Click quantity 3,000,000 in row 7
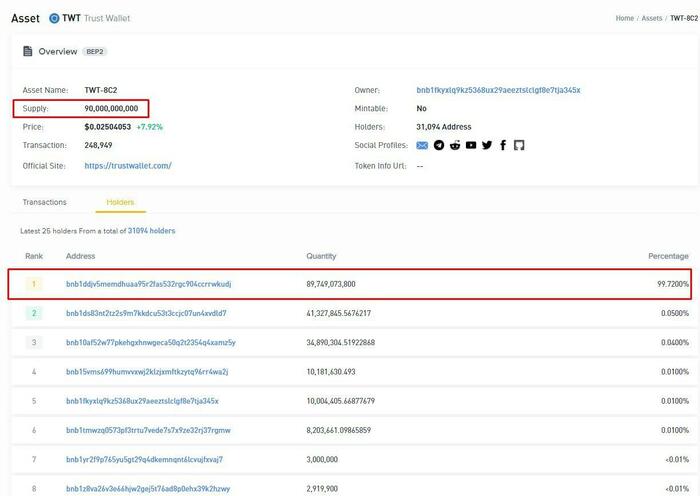The height and width of the screenshot is (496, 700). 322,459
